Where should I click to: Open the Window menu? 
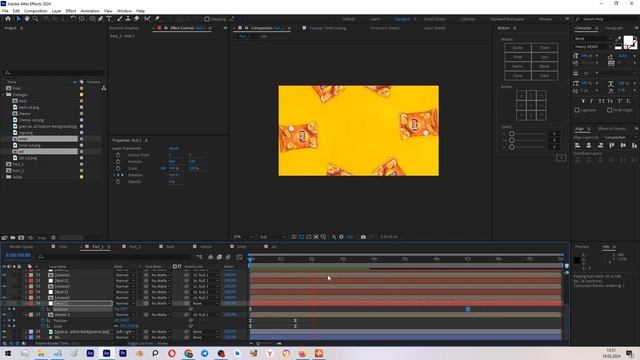pos(124,11)
